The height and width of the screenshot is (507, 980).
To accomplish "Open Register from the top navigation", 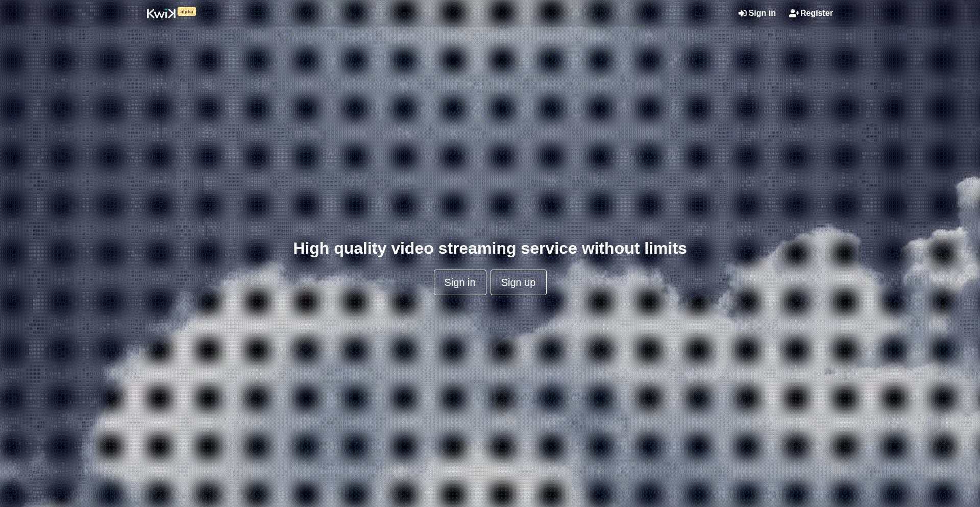I will tap(811, 13).
